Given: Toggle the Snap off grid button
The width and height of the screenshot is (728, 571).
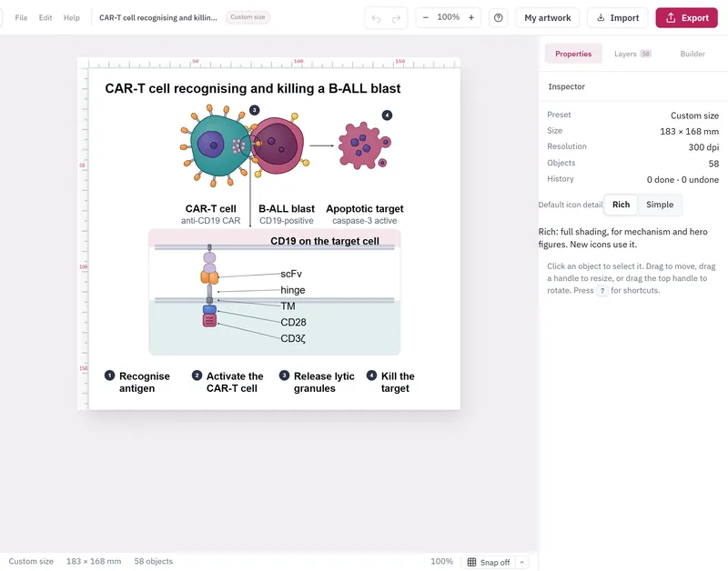Looking at the screenshot, I should tap(489, 562).
